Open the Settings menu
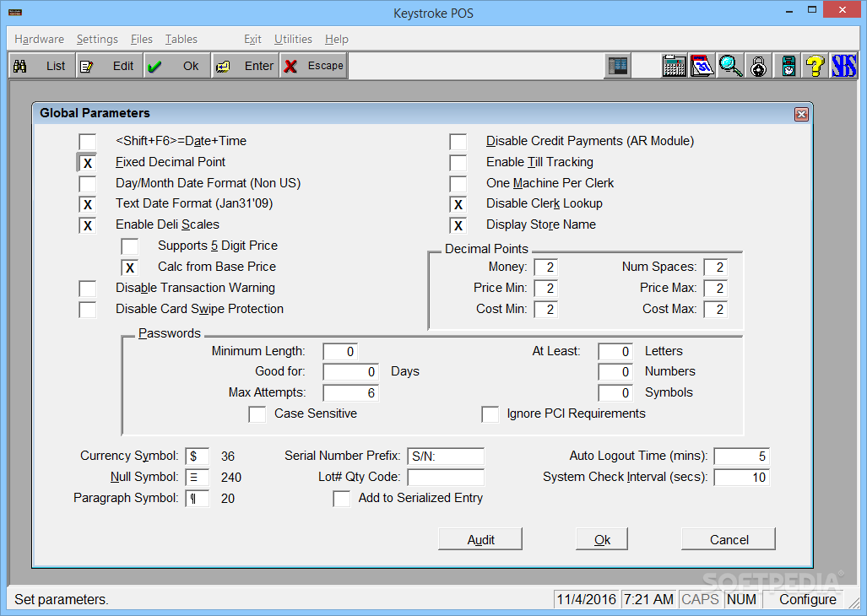The width and height of the screenshot is (867, 616). pos(97,39)
